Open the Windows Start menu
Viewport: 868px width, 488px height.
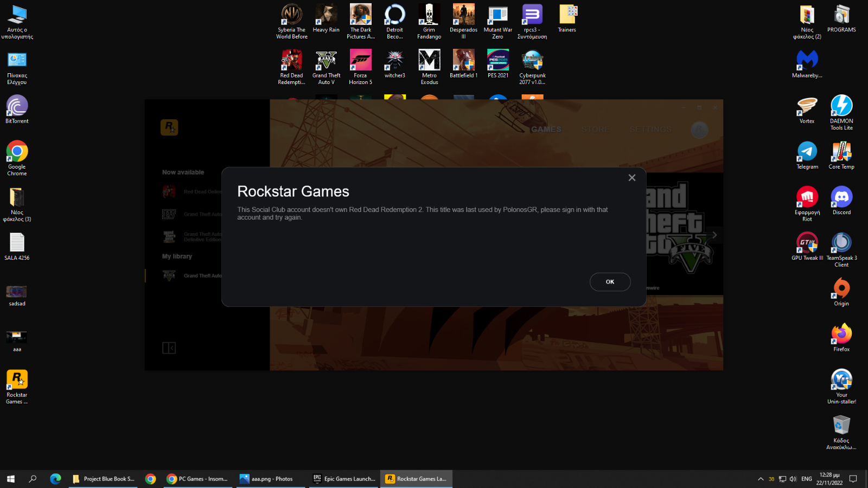click(x=11, y=479)
